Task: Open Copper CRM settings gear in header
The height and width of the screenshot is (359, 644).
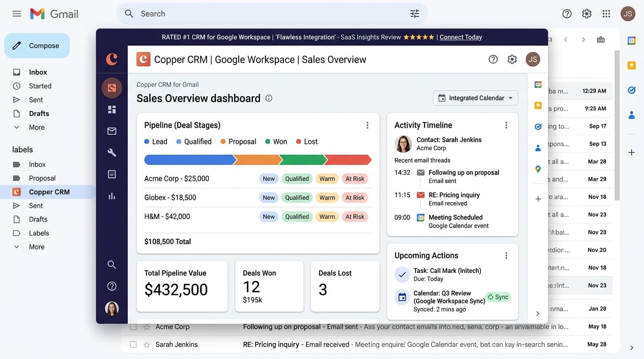Action: coord(512,59)
